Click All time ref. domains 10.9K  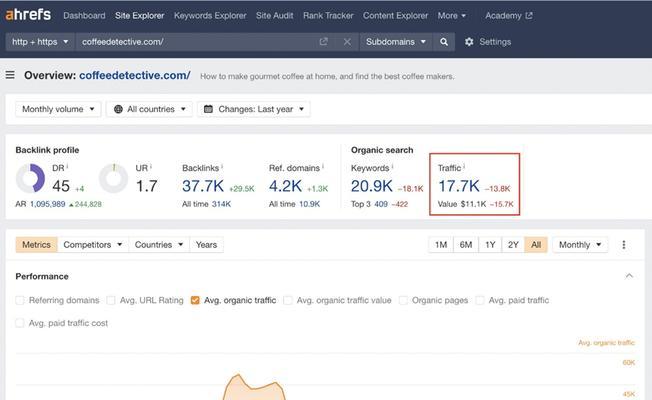tap(309, 204)
